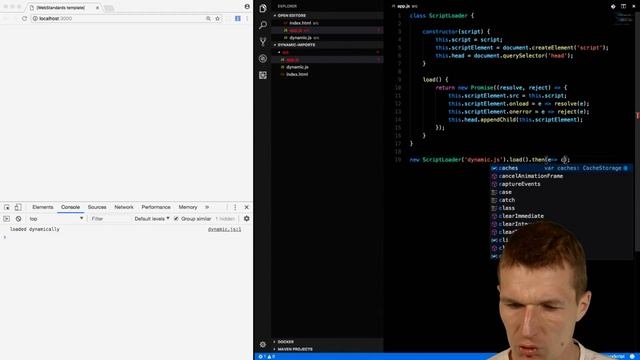
Task: Choose the 'captureEvents' suggestion
Action: coord(562,184)
